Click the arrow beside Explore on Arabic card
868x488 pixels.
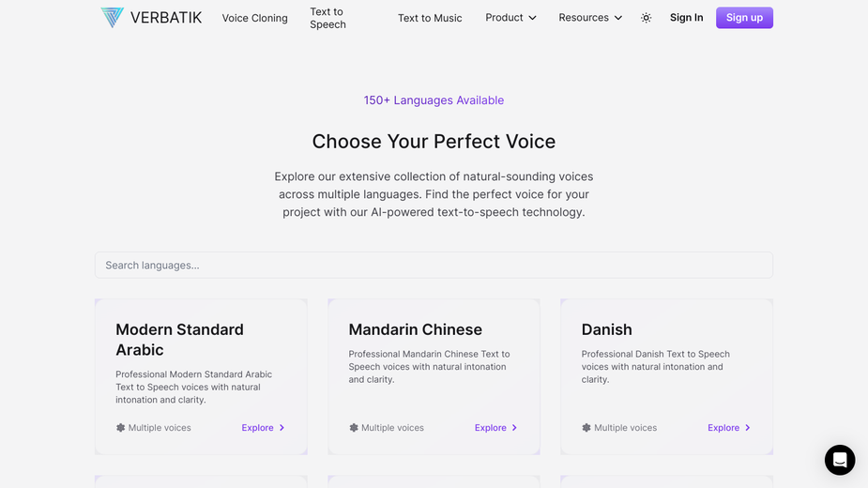[282, 428]
